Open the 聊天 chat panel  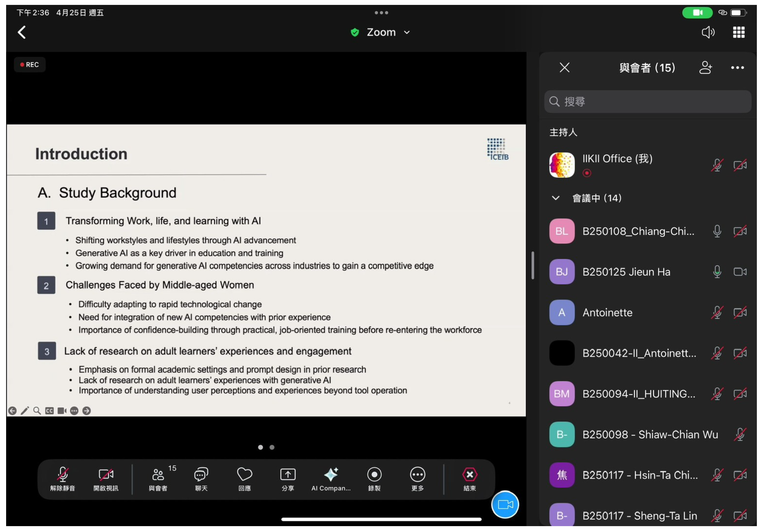[201, 475]
